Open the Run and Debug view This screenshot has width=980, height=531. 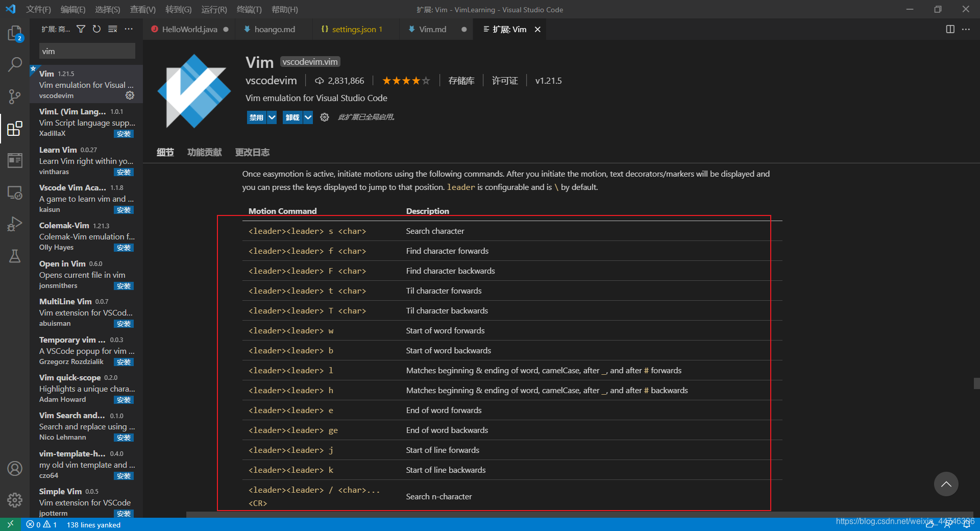[15, 224]
